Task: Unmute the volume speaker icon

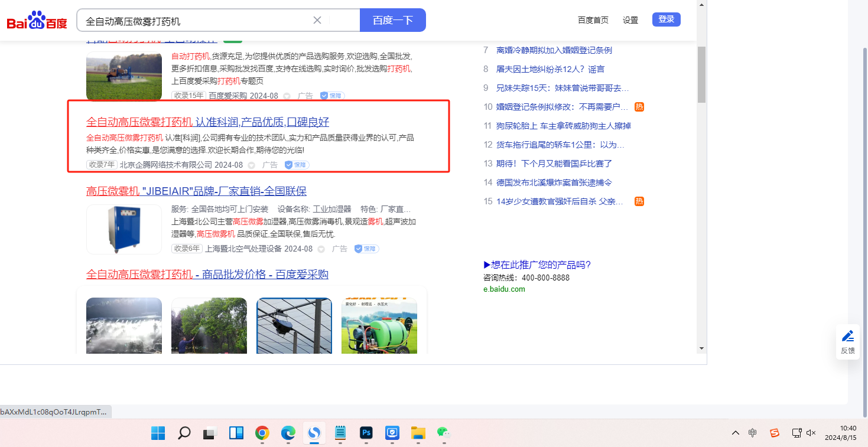Action: click(x=811, y=433)
